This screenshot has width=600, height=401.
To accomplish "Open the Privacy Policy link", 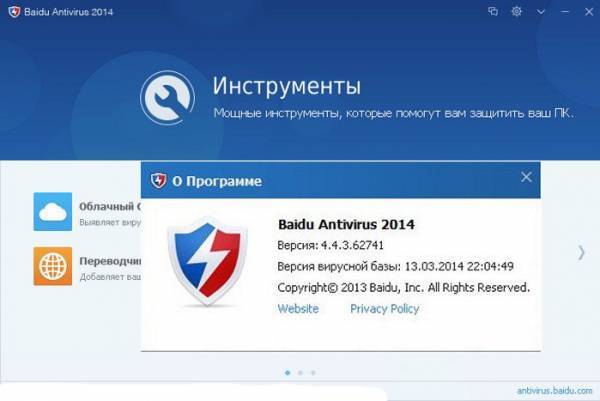I will pyautogui.click(x=385, y=309).
